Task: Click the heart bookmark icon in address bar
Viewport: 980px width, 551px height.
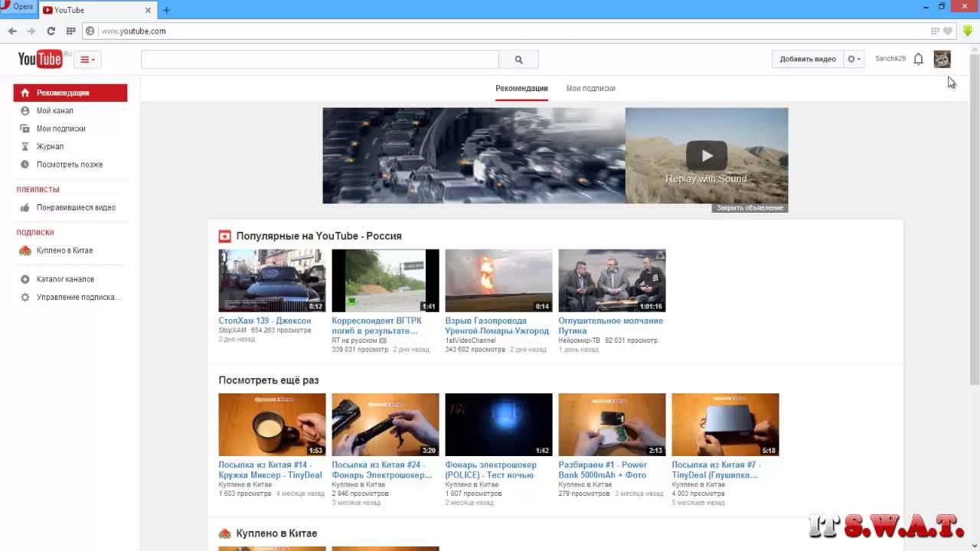Action: coord(948,31)
